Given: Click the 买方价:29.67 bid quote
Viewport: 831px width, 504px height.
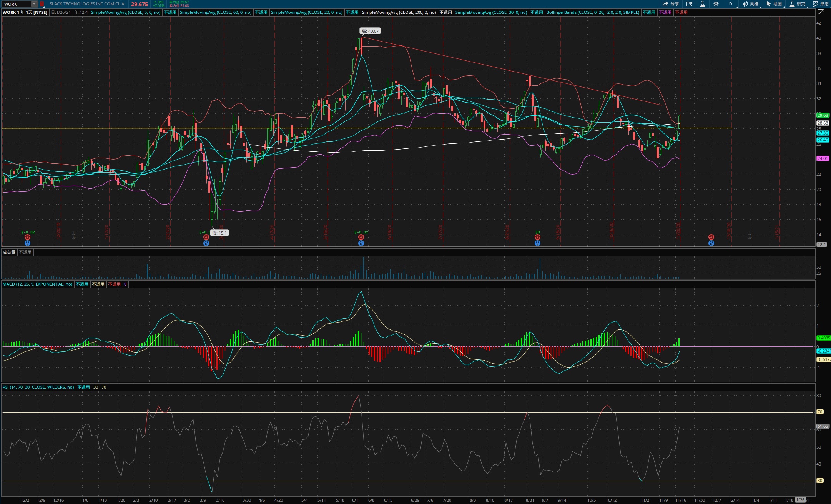Looking at the screenshot, I should point(179,2).
